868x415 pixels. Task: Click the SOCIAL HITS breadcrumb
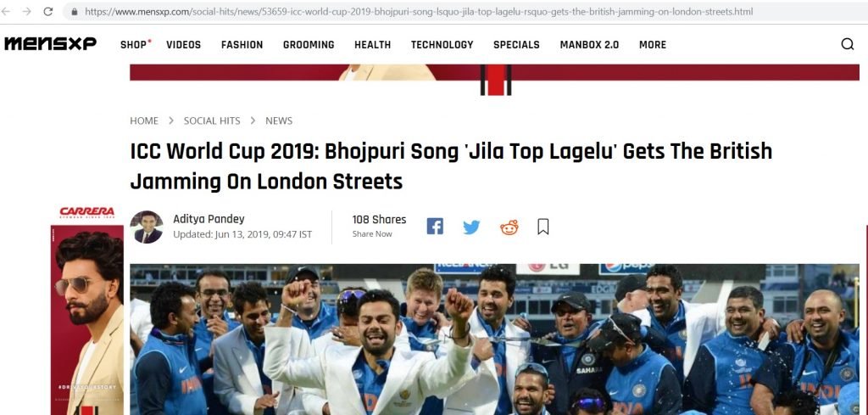click(212, 121)
